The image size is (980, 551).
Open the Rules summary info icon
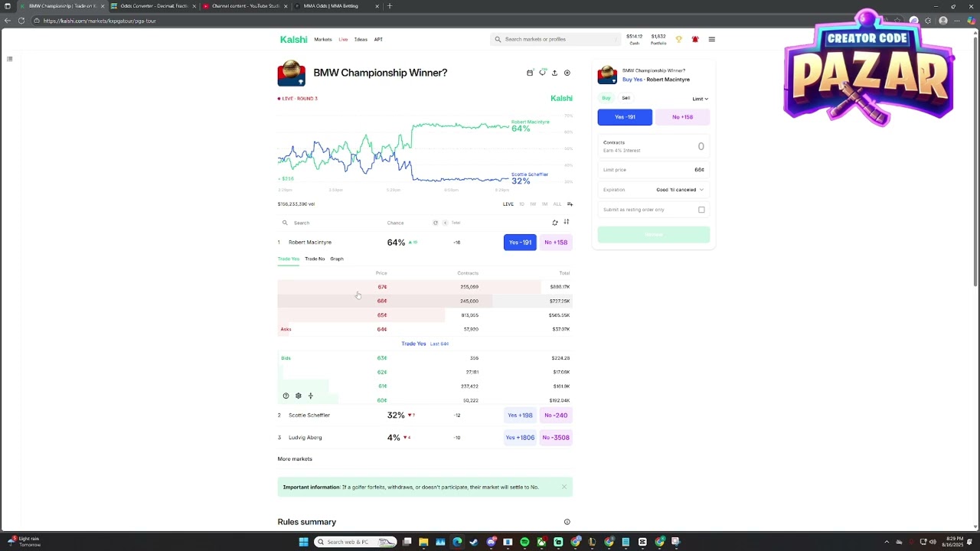pyautogui.click(x=567, y=522)
